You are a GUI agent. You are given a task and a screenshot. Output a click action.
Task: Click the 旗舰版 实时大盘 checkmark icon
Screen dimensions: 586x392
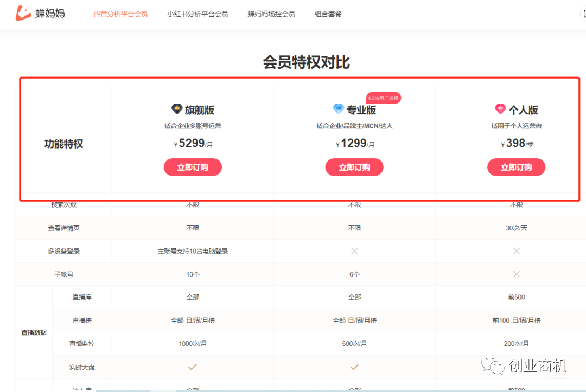coord(193,367)
